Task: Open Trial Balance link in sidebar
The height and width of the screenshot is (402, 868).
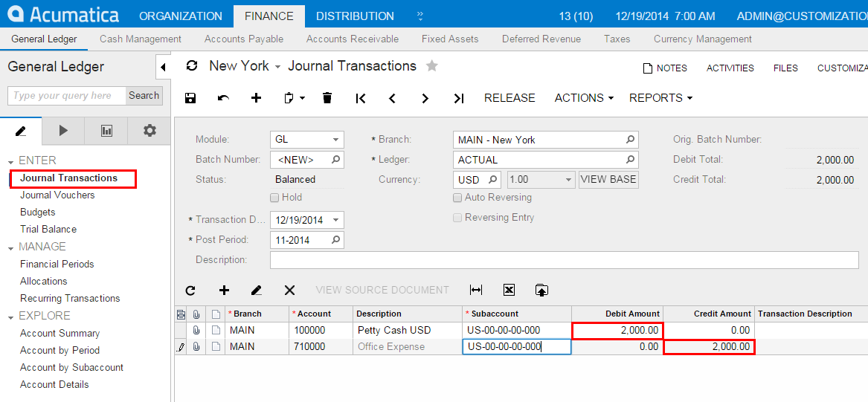Action: tap(48, 229)
